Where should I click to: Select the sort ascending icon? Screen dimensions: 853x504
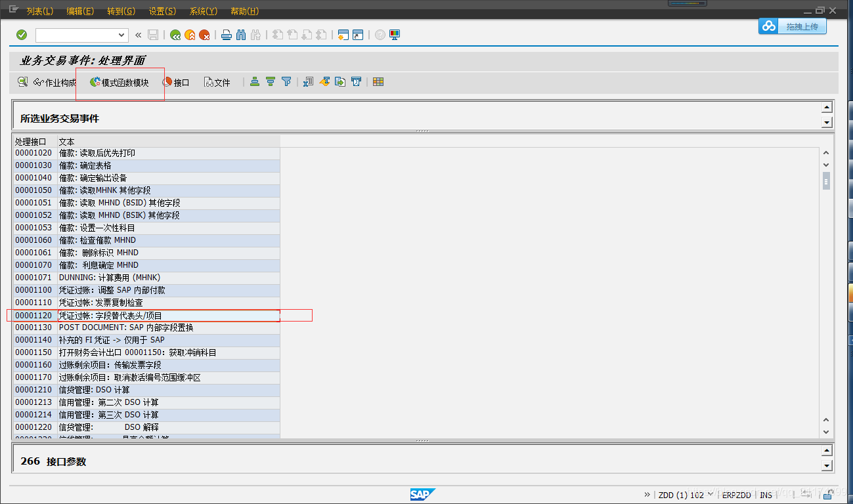(255, 82)
